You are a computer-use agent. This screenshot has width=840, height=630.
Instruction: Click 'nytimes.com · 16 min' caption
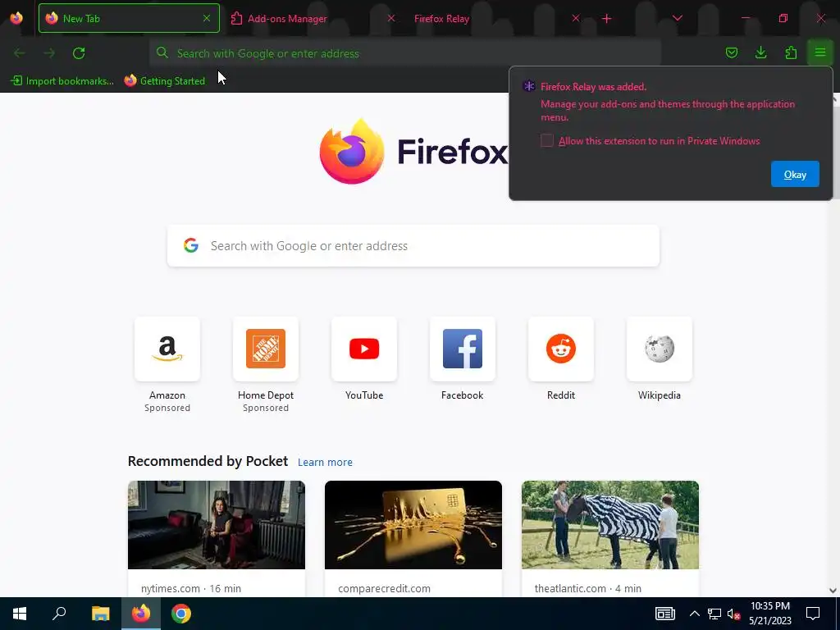point(191,588)
